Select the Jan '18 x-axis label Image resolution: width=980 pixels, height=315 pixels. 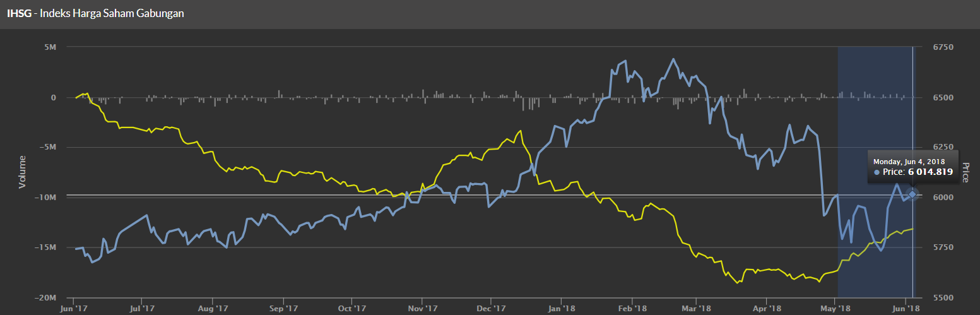(560, 309)
